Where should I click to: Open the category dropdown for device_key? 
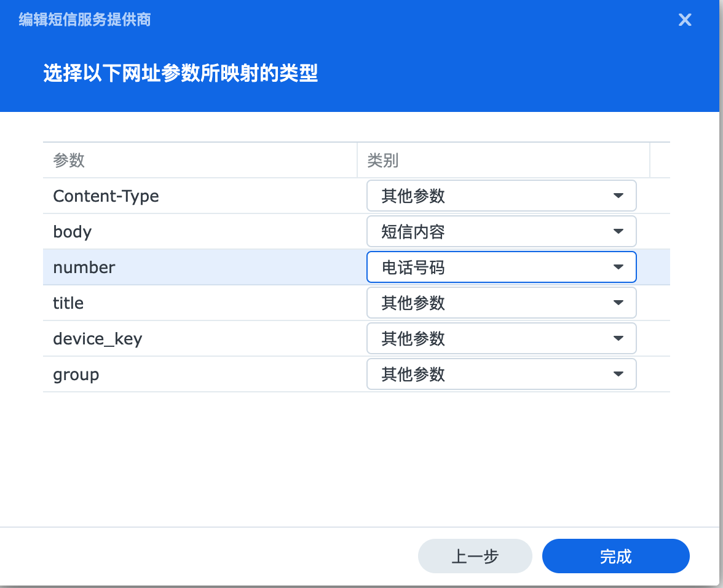pyautogui.click(x=501, y=338)
